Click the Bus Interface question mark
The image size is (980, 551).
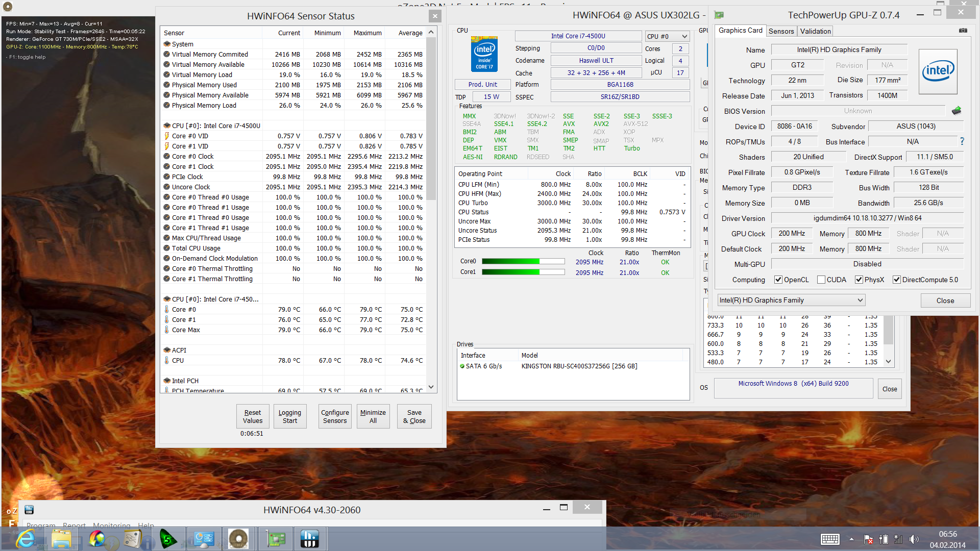tap(962, 141)
